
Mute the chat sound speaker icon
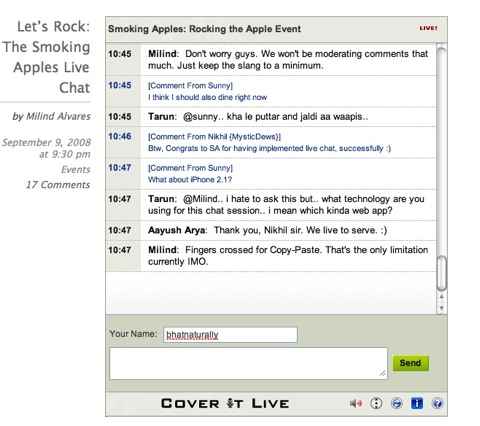click(x=356, y=404)
